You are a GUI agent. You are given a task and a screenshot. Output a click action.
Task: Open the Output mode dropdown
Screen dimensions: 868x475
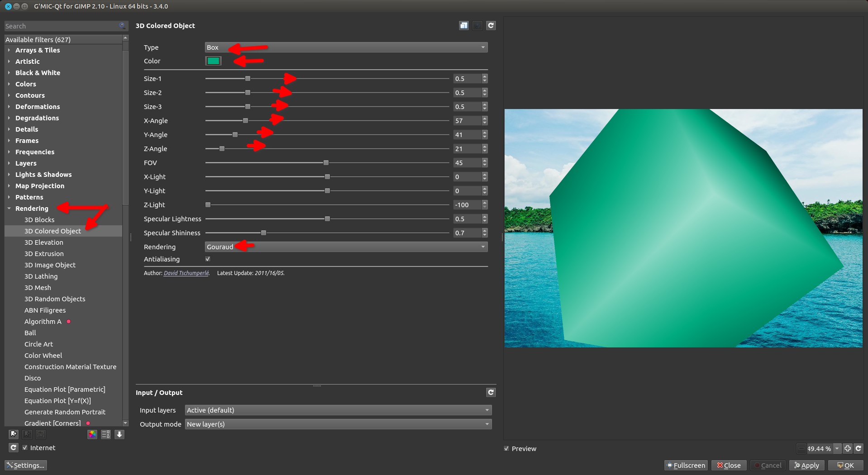(x=339, y=424)
